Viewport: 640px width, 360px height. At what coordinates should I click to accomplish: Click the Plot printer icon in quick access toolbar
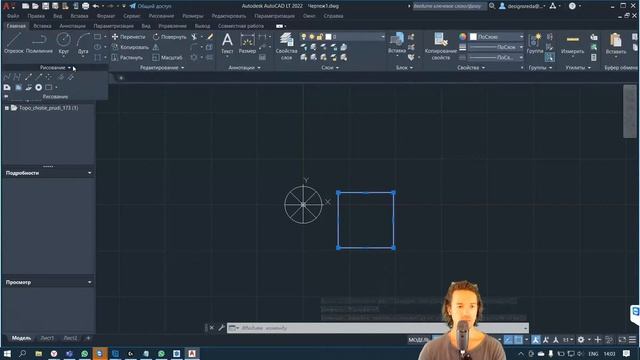[x=85, y=6]
